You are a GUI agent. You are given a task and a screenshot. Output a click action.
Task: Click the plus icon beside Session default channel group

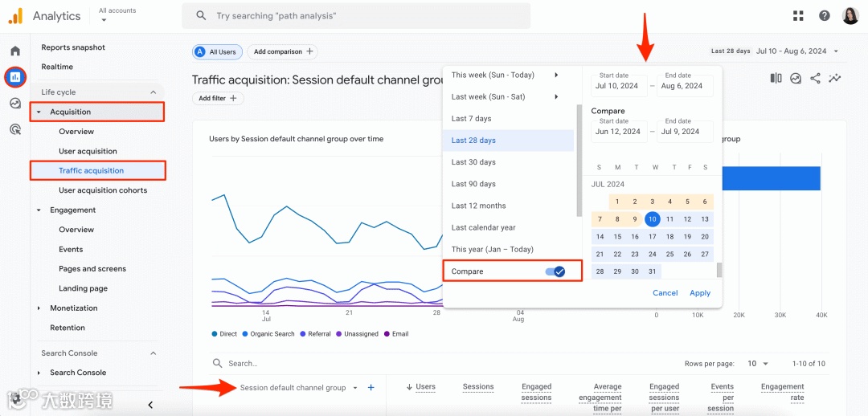click(x=371, y=388)
